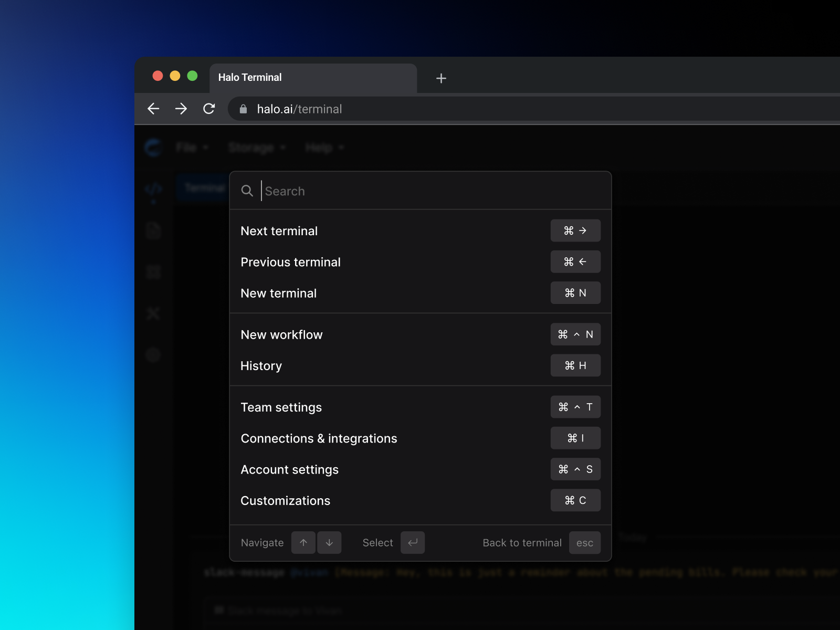
Task: Expand the Storage dropdown
Action: point(253,148)
